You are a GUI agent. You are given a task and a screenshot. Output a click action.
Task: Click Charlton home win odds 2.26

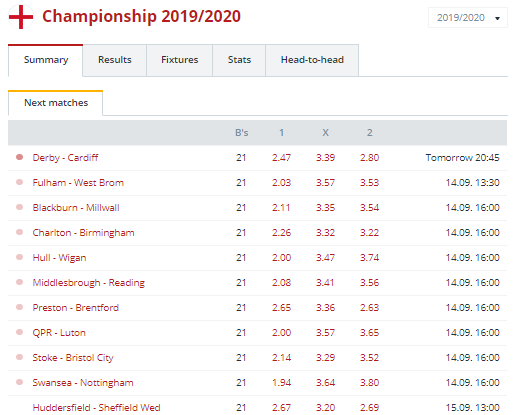281,233
